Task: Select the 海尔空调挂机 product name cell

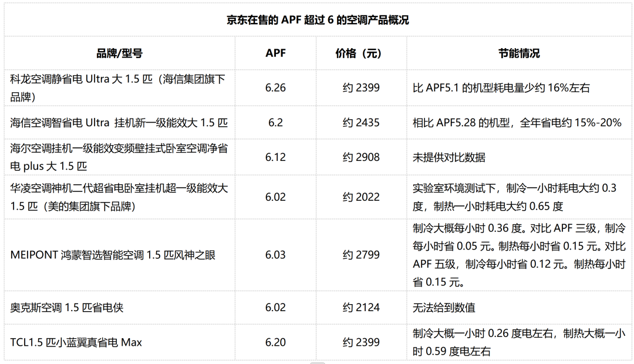Action: pos(119,157)
